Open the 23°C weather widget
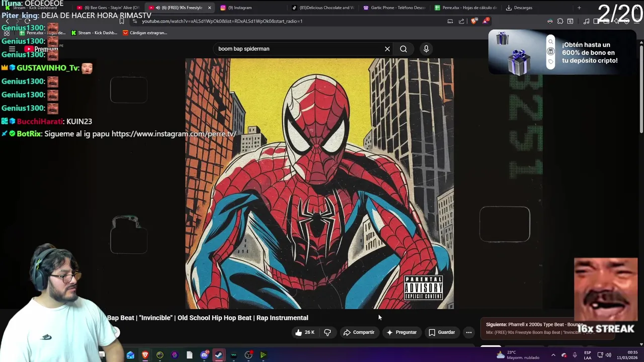Image resolution: width=644 pixels, height=362 pixels. pyautogui.click(x=518, y=355)
